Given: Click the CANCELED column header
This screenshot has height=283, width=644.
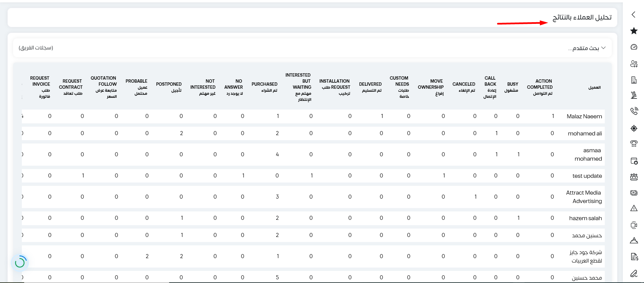Looking at the screenshot, I should click(464, 87).
